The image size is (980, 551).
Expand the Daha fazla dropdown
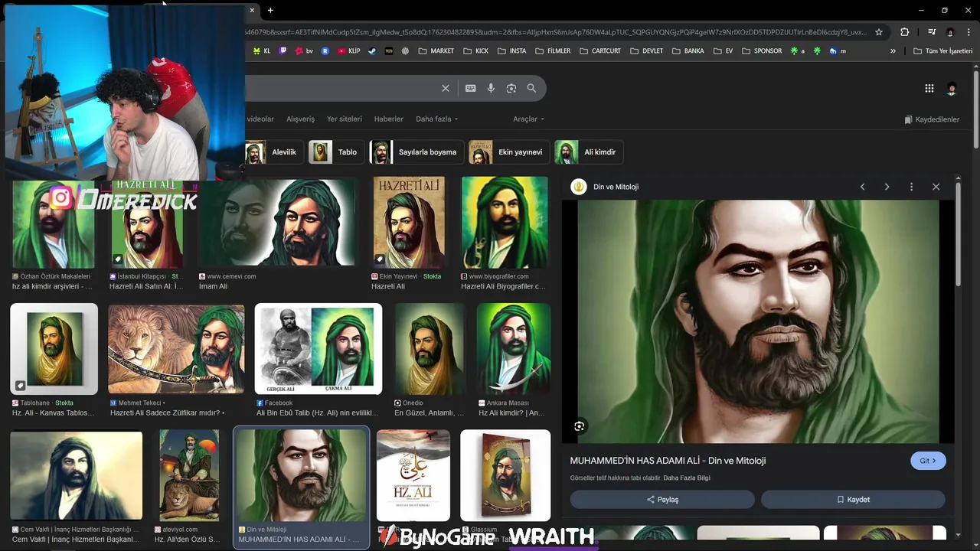(437, 119)
